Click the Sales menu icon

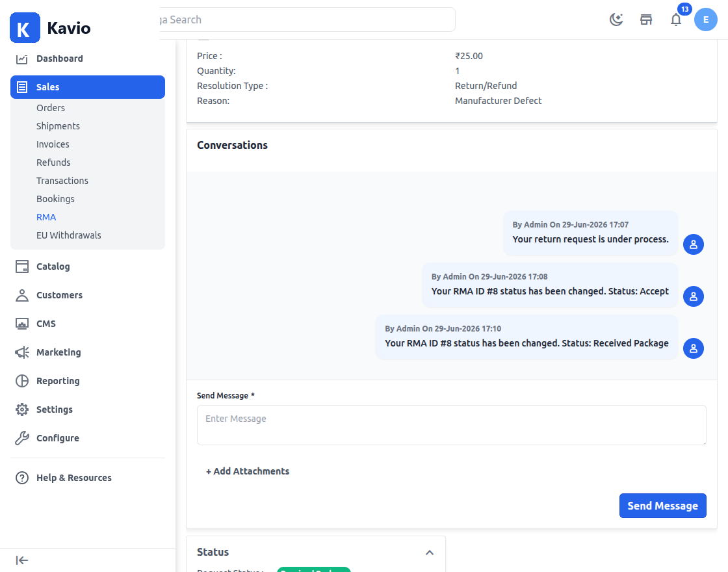(x=22, y=87)
